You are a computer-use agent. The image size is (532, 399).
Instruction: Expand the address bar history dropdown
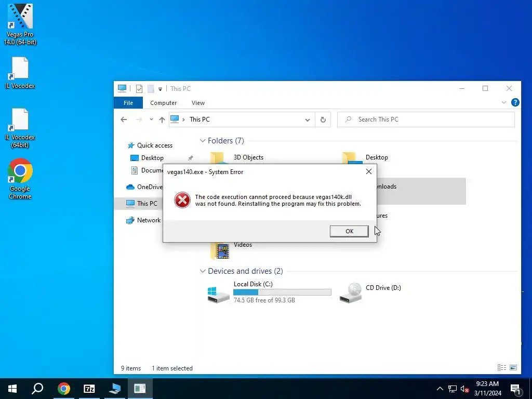click(308, 120)
